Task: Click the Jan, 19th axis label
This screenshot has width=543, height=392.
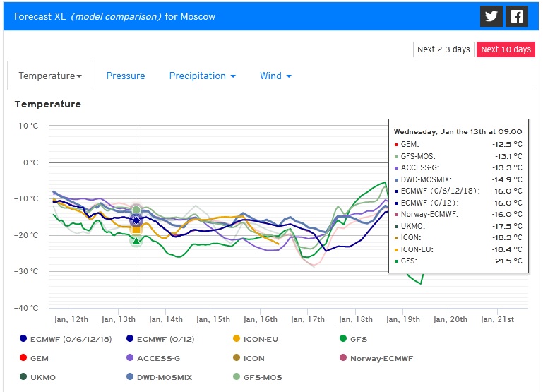Action: (402, 319)
